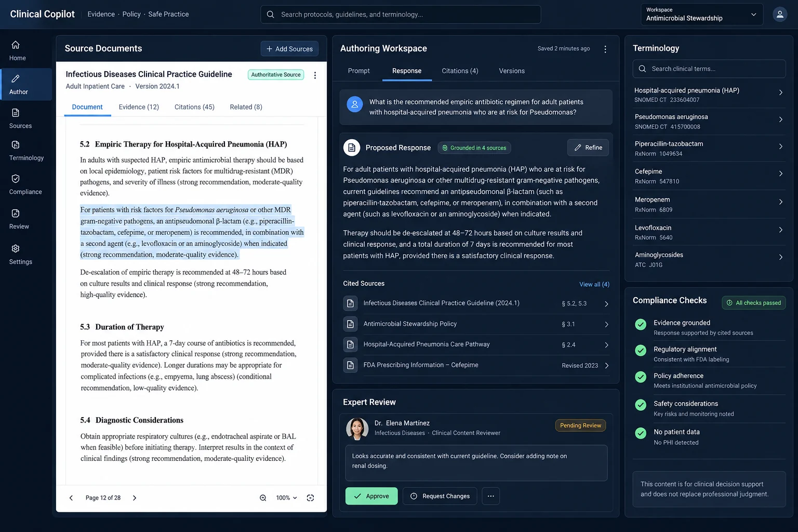
Task: Go to Terminology in left sidebar
Action: [x=26, y=151]
